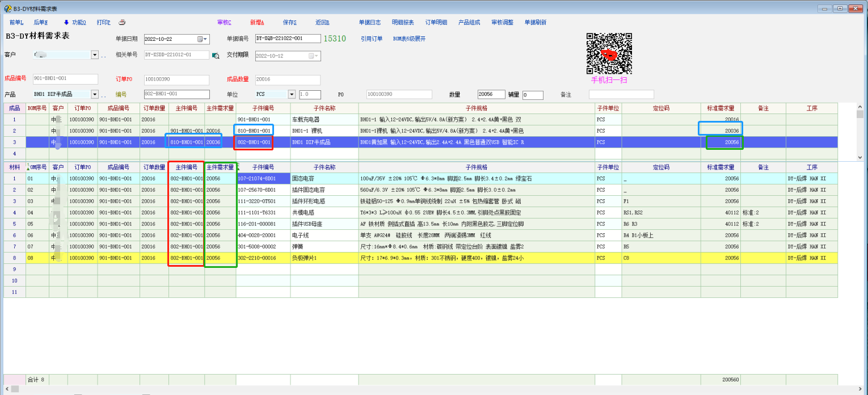
Task: Click 保存 to save the document
Action: 289,23
